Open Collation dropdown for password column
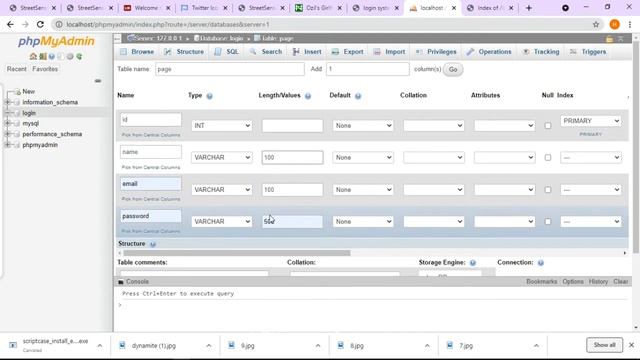Viewport: 640px width, 360px height. click(x=434, y=222)
